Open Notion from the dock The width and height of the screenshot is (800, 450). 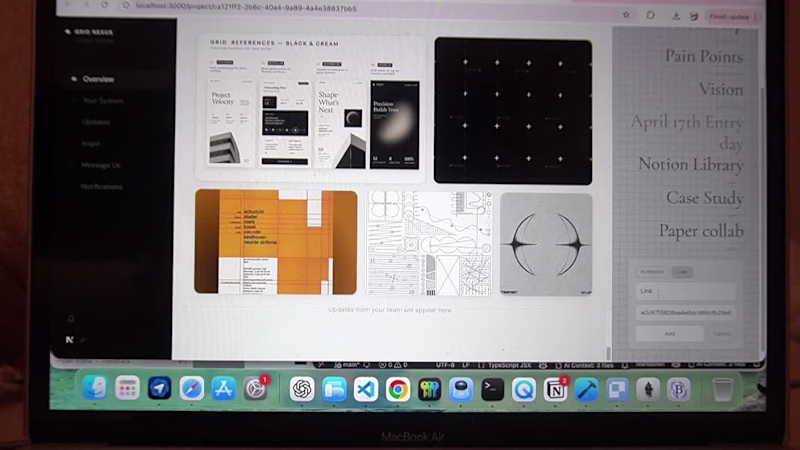click(x=556, y=390)
